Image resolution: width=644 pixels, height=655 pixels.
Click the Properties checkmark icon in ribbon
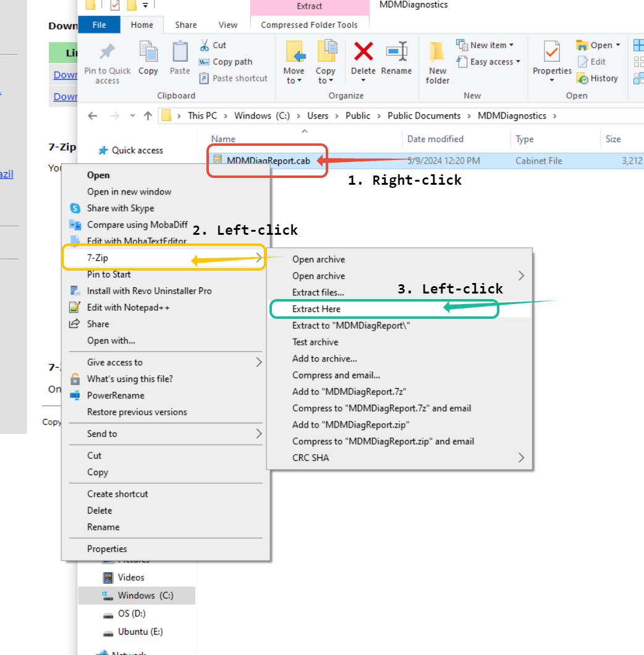click(x=552, y=53)
